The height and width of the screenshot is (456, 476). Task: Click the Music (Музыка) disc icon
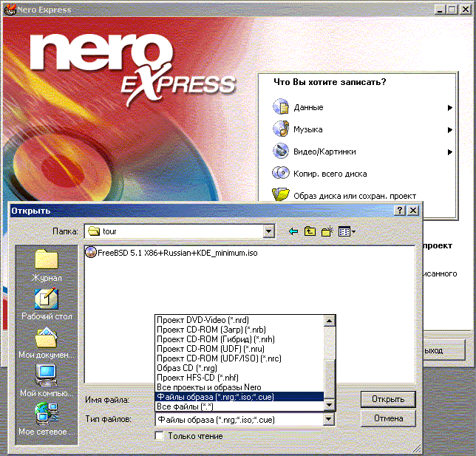tap(281, 129)
